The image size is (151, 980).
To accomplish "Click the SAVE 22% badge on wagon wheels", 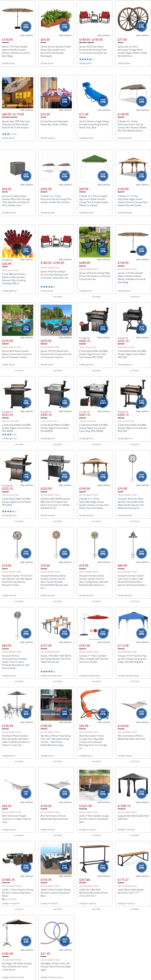I will click(x=141, y=26).
